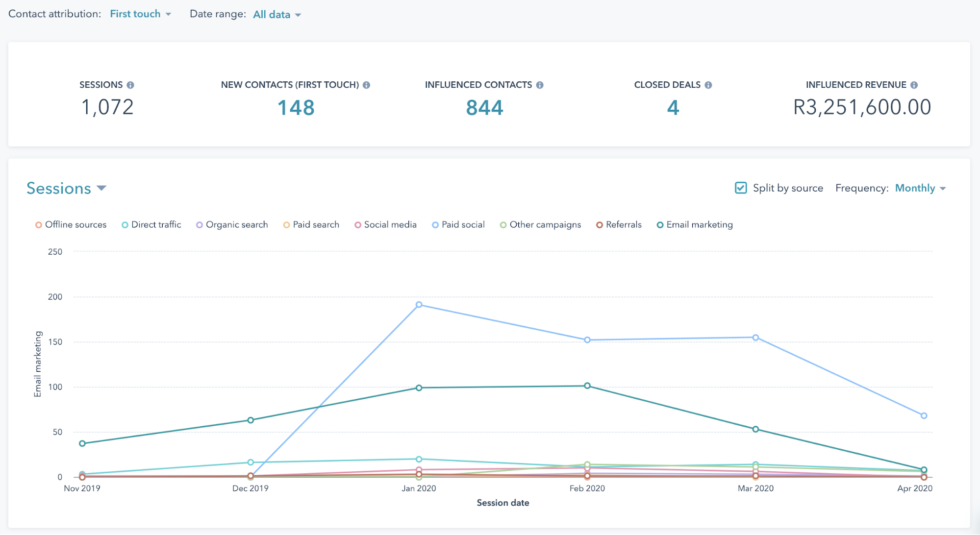Screen dimensions: 980x535
Task: Click the info icon next to Closed Deals
Action: point(708,85)
